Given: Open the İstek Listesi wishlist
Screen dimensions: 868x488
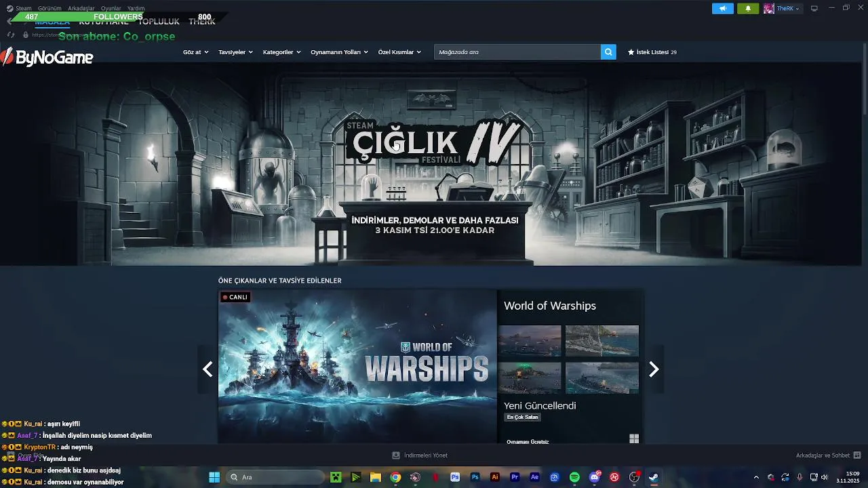Looking at the screenshot, I should pyautogui.click(x=652, y=52).
